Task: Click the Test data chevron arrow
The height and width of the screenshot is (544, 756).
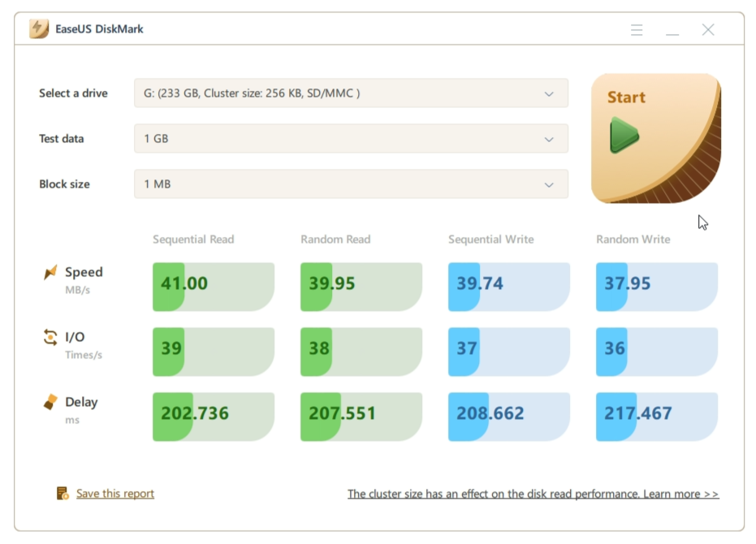Action: point(549,140)
